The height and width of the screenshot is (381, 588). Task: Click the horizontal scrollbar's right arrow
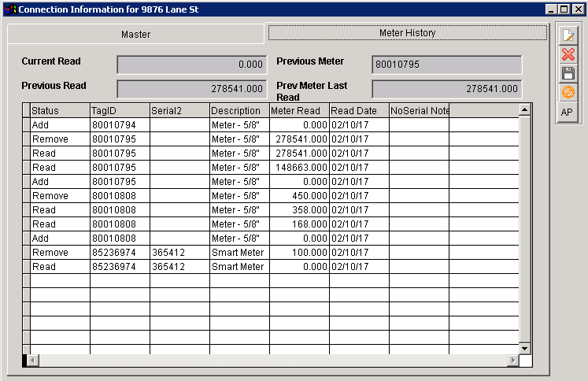click(x=512, y=361)
